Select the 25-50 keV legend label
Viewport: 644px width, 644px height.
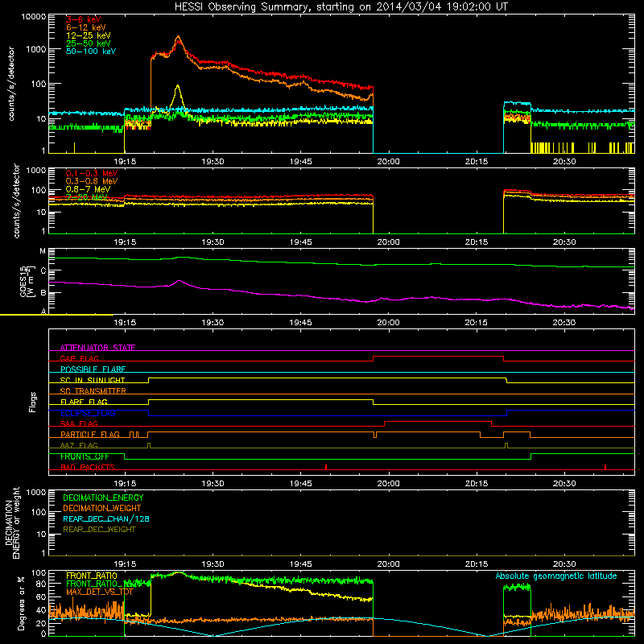[x=88, y=43]
